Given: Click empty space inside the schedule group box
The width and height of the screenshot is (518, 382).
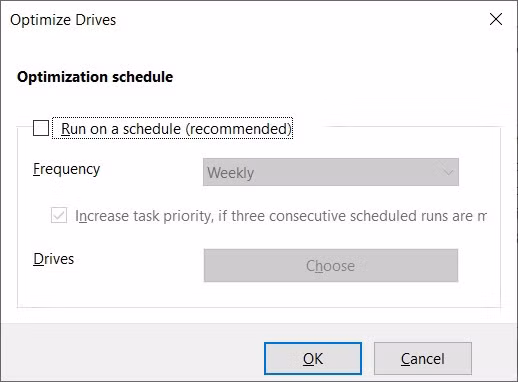Looking at the screenshot, I should 110,290.
